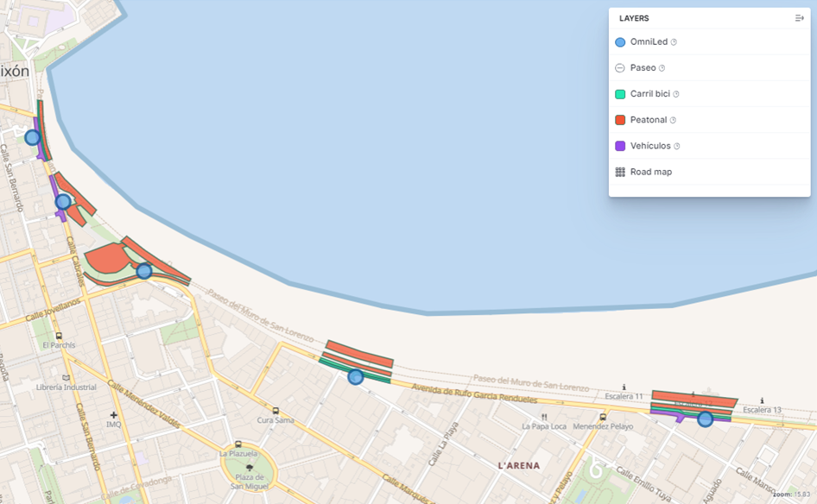Open the clock icon next to Carril bici
The width and height of the screenshot is (817, 504).
pos(676,94)
